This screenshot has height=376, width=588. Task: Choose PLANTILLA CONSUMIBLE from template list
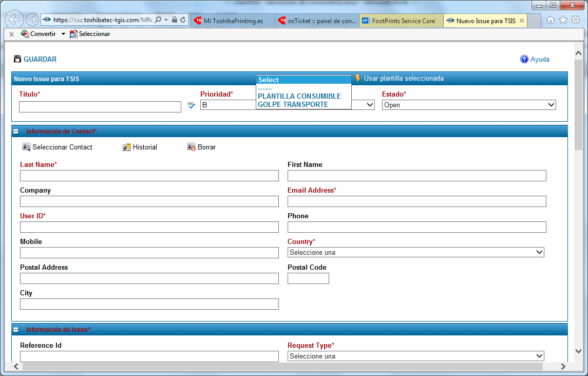click(x=299, y=96)
